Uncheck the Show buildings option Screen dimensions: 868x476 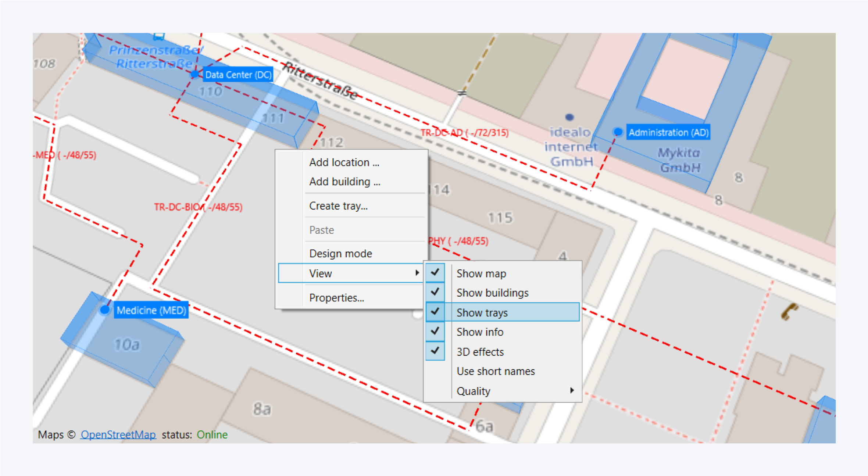click(492, 293)
